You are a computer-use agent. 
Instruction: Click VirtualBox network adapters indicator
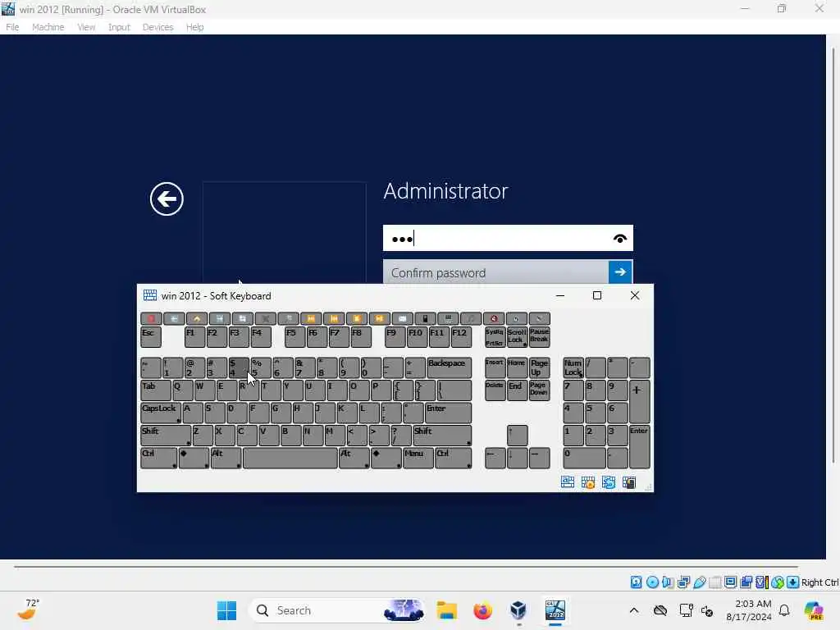[683, 582]
